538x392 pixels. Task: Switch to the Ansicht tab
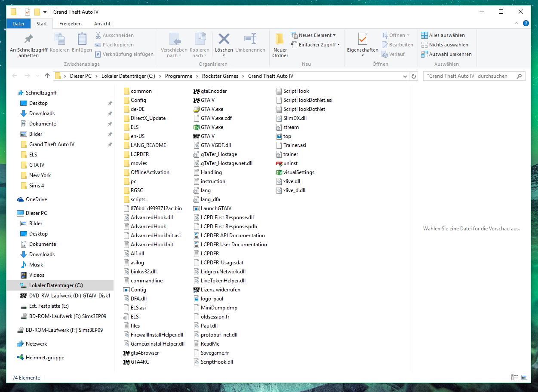102,24
